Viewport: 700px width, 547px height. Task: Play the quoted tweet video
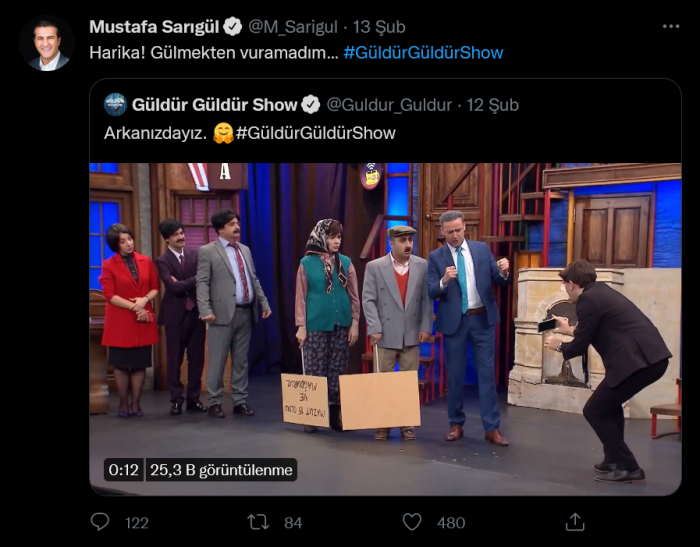[x=385, y=329]
